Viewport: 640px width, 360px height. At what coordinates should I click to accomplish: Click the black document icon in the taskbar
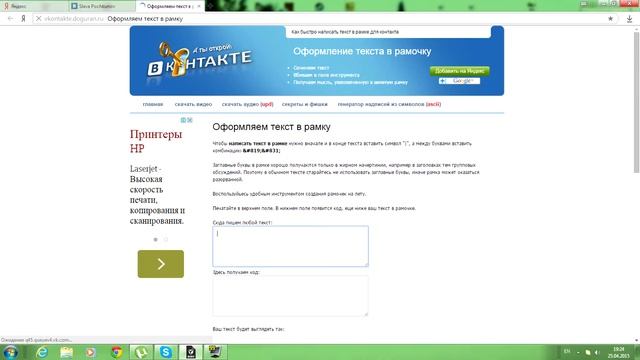coord(190,352)
